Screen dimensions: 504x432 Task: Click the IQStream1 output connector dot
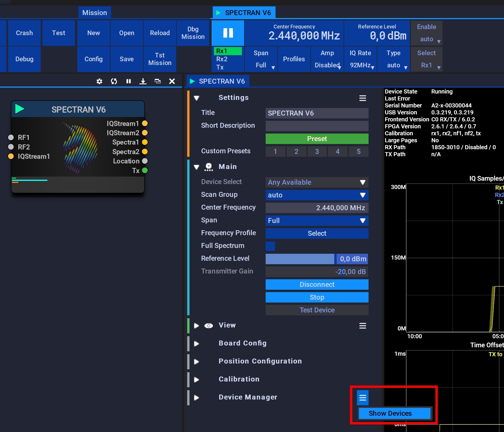click(145, 123)
